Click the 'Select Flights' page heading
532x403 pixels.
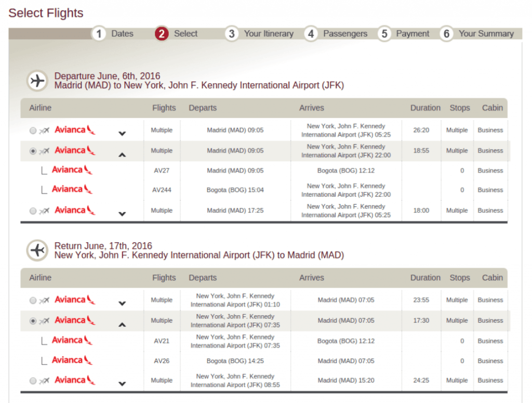point(46,13)
